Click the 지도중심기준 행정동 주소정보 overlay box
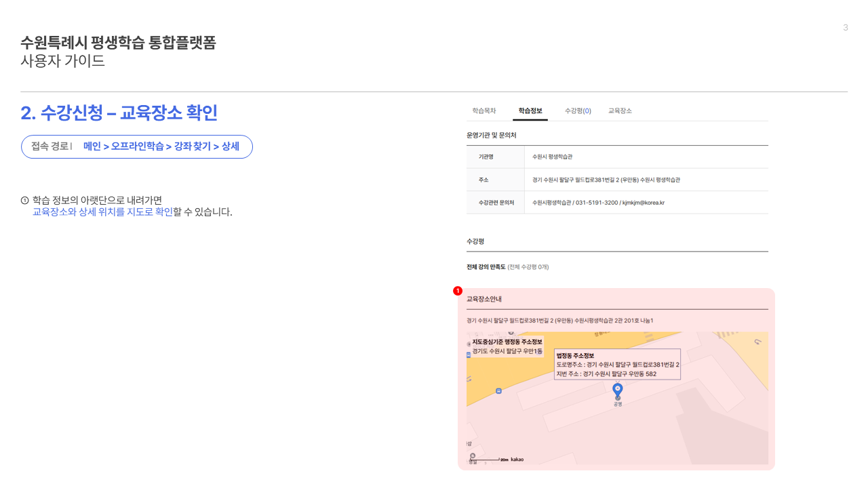Image resolution: width=868 pixels, height=488 pixels. tap(507, 346)
